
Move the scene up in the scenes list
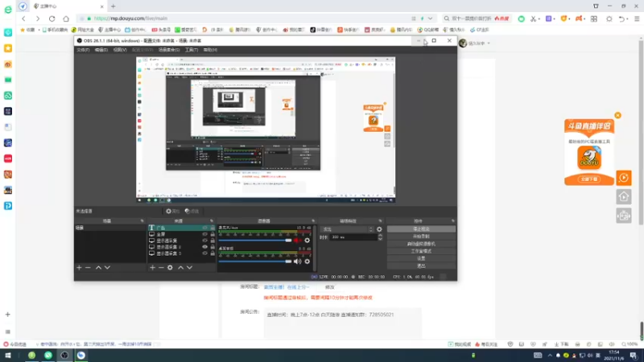tap(98, 268)
